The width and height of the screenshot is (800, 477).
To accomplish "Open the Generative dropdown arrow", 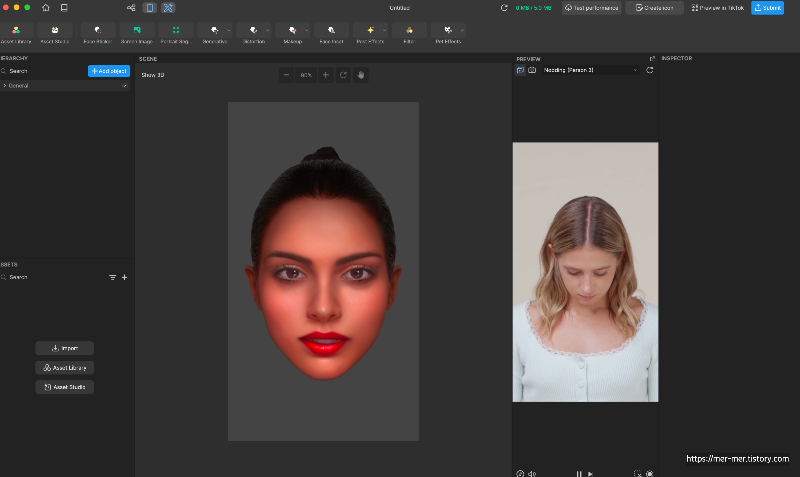I will (229, 31).
